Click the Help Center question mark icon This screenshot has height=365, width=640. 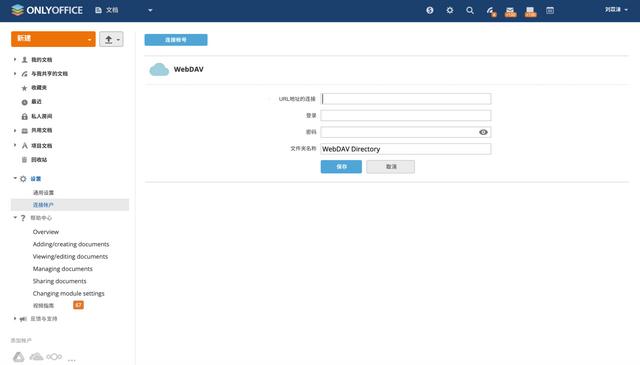[x=23, y=218]
